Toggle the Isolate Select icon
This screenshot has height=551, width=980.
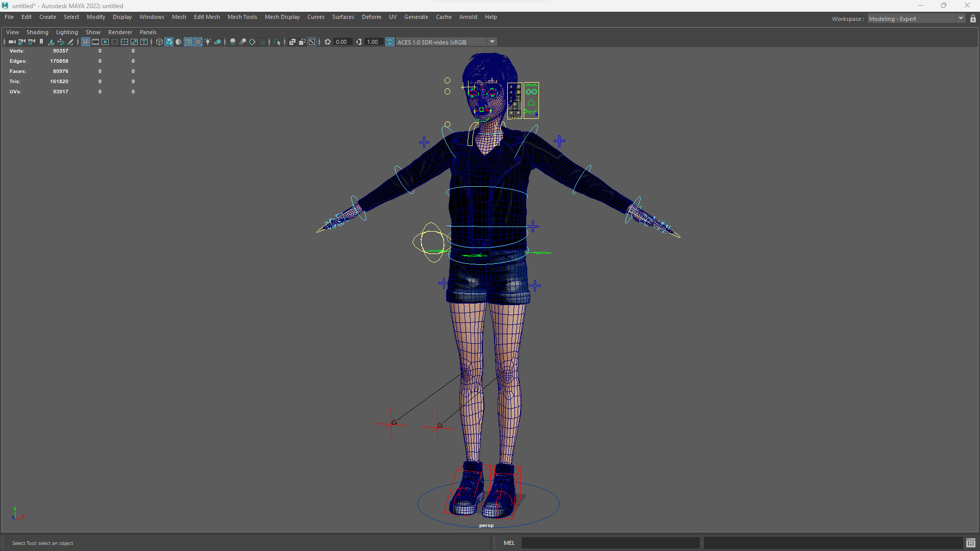(277, 42)
